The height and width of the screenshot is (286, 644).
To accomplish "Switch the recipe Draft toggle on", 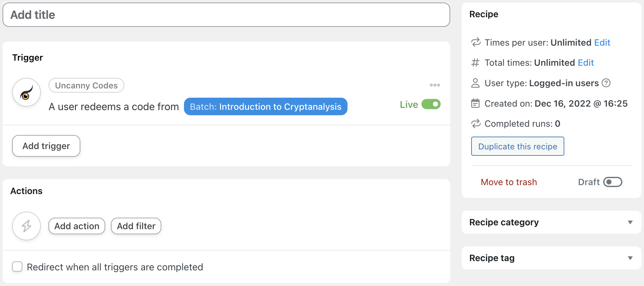I will click(x=612, y=182).
